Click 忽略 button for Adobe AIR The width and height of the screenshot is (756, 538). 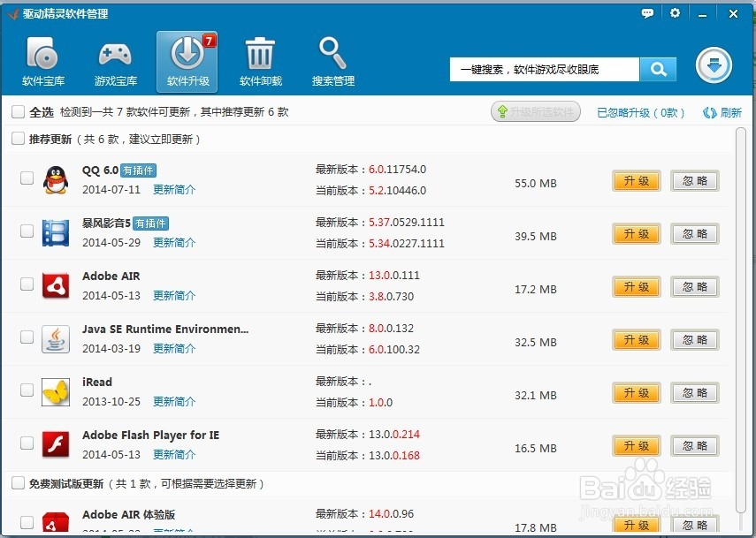coord(695,287)
